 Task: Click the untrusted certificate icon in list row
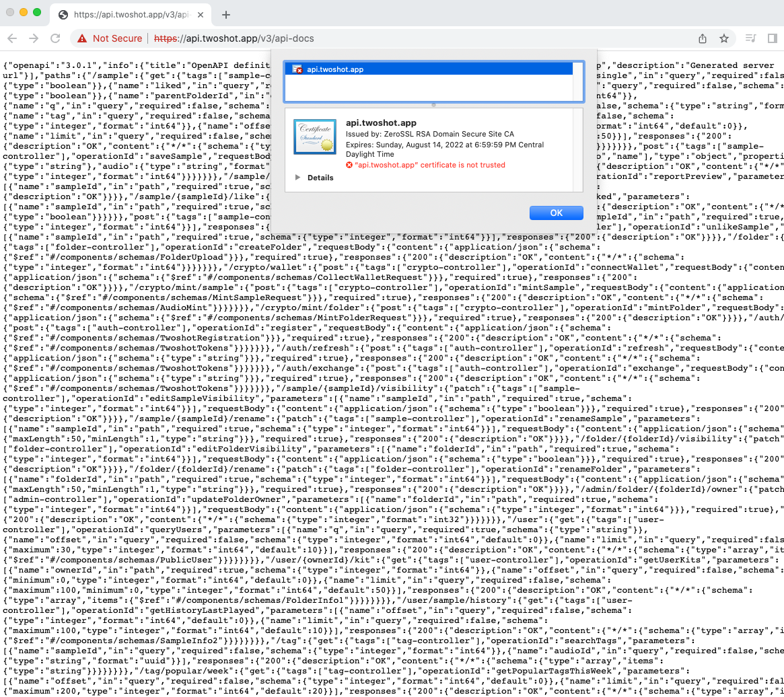point(297,69)
